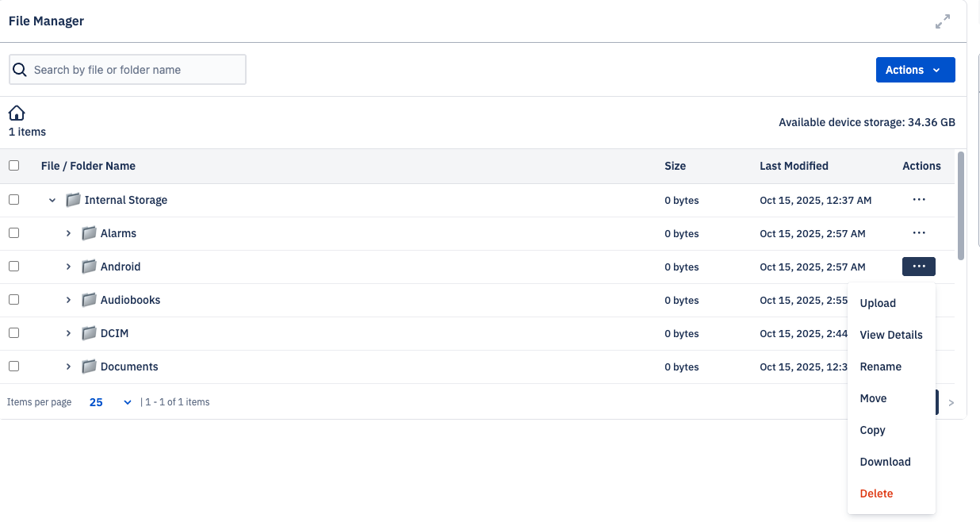Check the select-all header checkbox
Viewport: 980px width, 522px height.
click(x=13, y=166)
